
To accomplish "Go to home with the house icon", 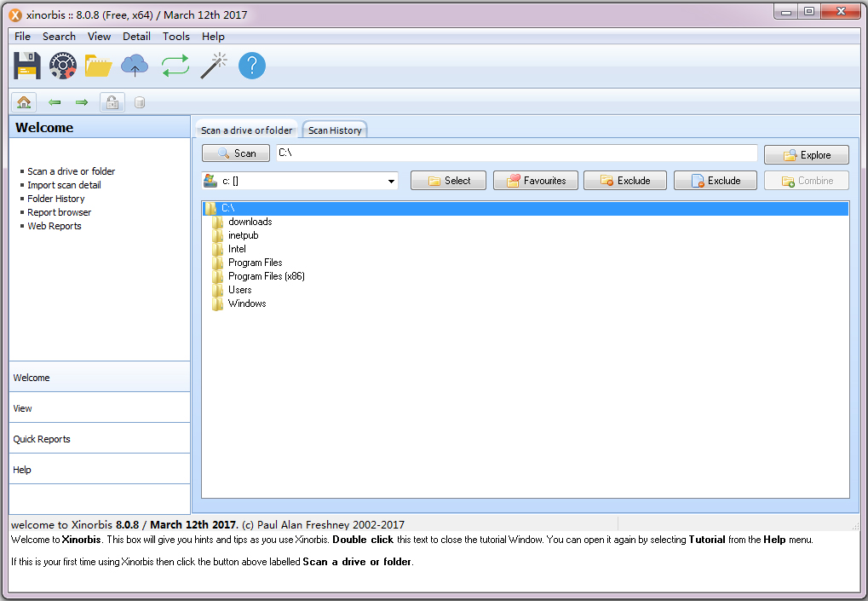I will pos(24,102).
